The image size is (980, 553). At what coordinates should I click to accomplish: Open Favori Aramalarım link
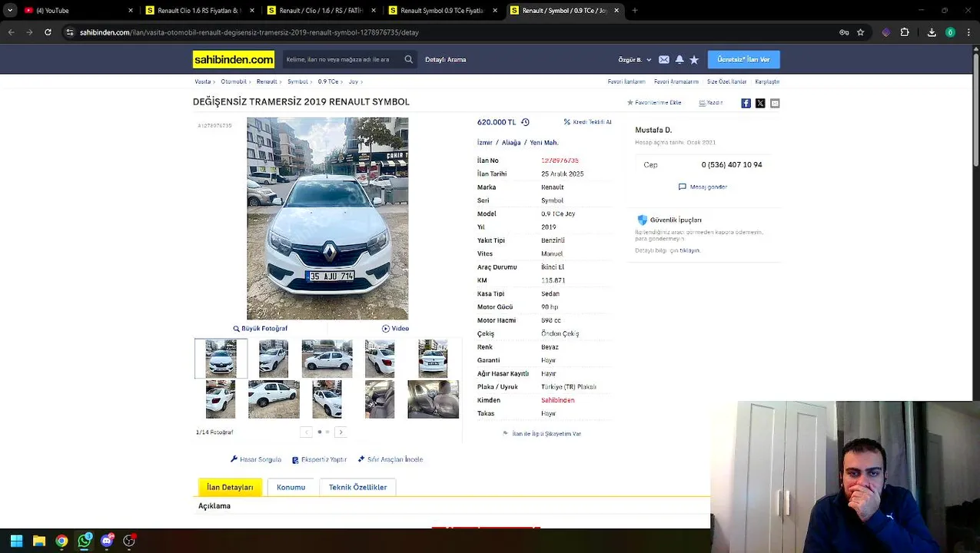tap(676, 81)
